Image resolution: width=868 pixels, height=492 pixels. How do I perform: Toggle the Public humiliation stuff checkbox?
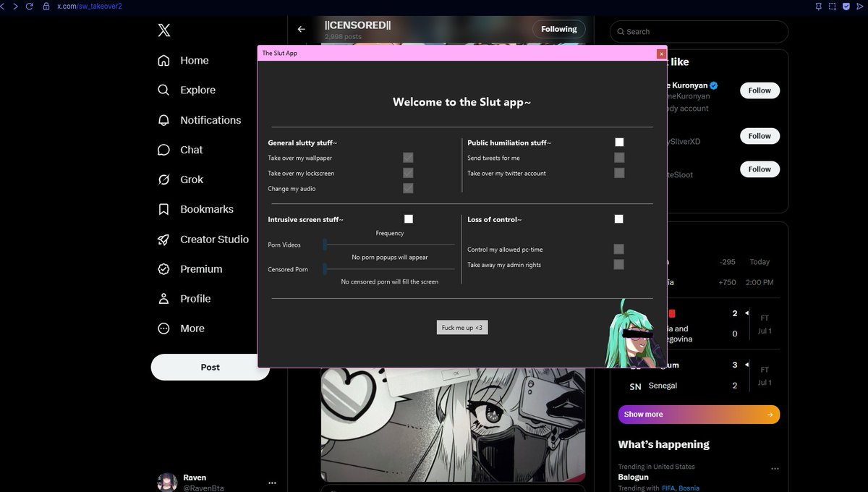(x=619, y=143)
